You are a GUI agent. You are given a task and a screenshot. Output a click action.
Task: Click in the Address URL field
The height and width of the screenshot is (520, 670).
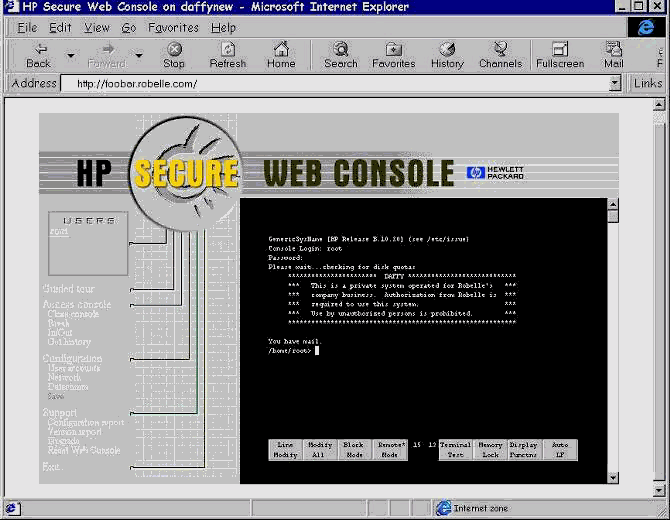335,83
